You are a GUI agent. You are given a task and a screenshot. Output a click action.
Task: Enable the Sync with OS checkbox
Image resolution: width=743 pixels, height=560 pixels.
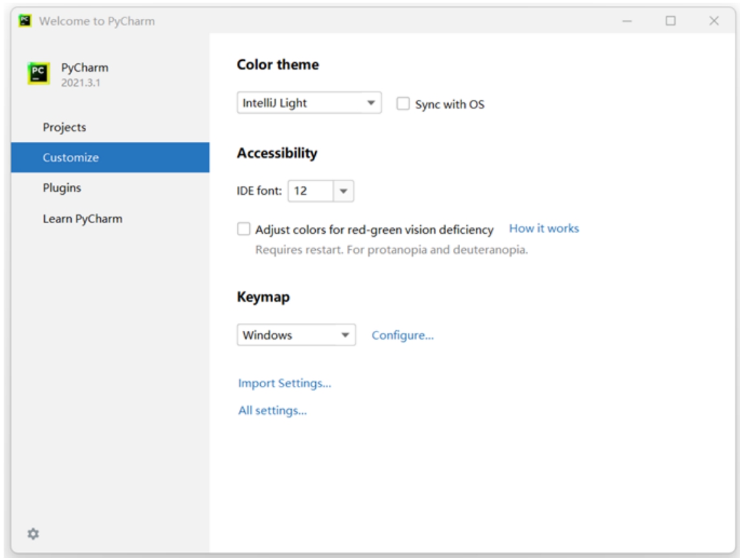[x=403, y=104]
